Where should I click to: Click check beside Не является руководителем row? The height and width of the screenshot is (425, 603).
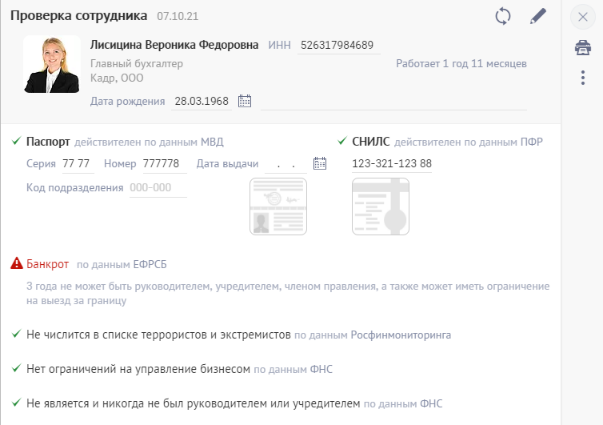click(16, 403)
